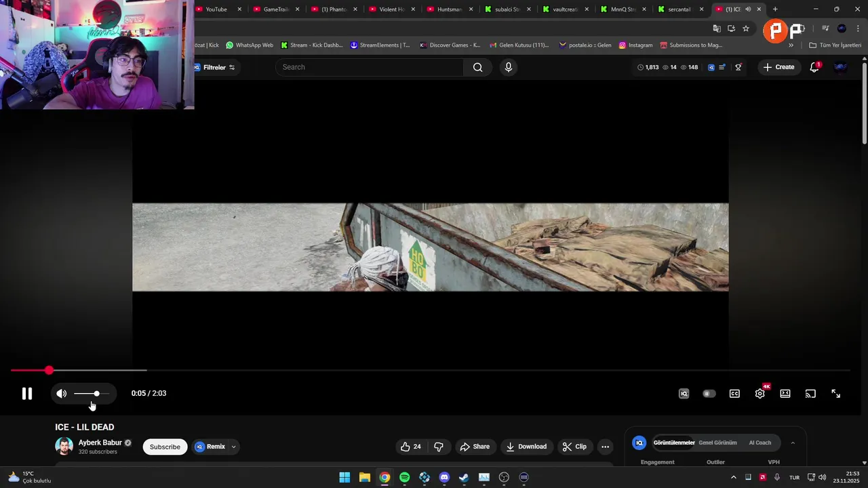This screenshot has width=868, height=488.
Task: Pause the video playback
Action: click(x=27, y=394)
